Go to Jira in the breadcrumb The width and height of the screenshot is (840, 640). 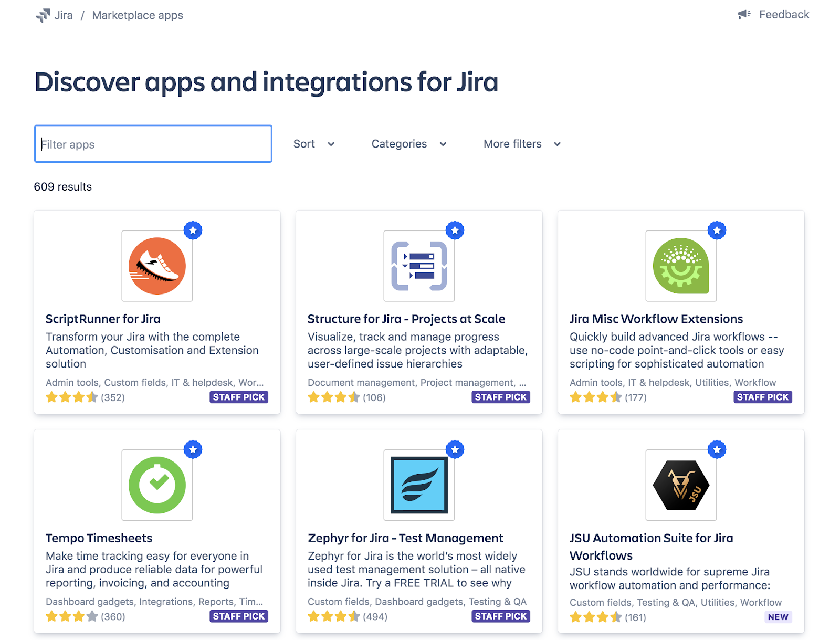click(64, 15)
